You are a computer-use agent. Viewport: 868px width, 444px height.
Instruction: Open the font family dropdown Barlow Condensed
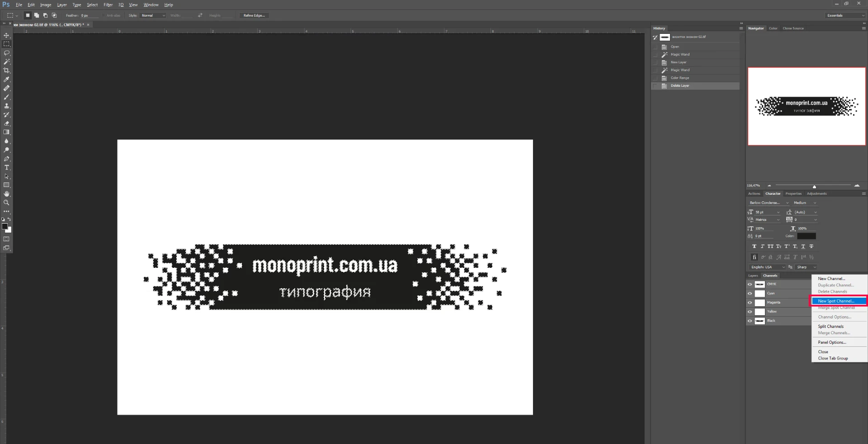769,203
